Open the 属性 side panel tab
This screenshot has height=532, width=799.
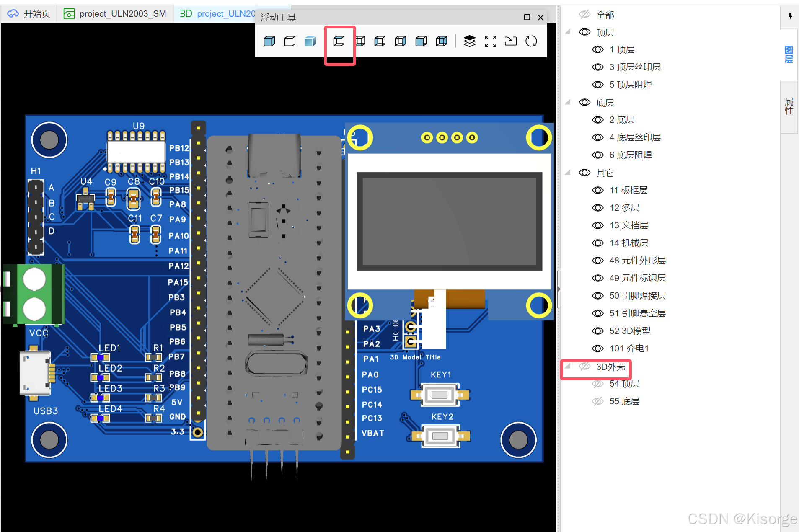(x=789, y=106)
